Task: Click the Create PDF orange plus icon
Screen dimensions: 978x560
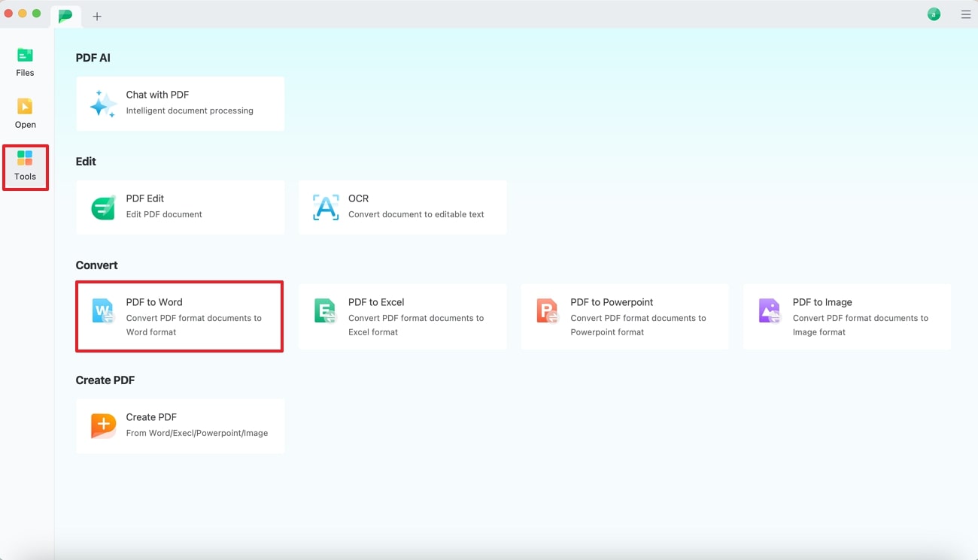Action: [x=103, y=426]
